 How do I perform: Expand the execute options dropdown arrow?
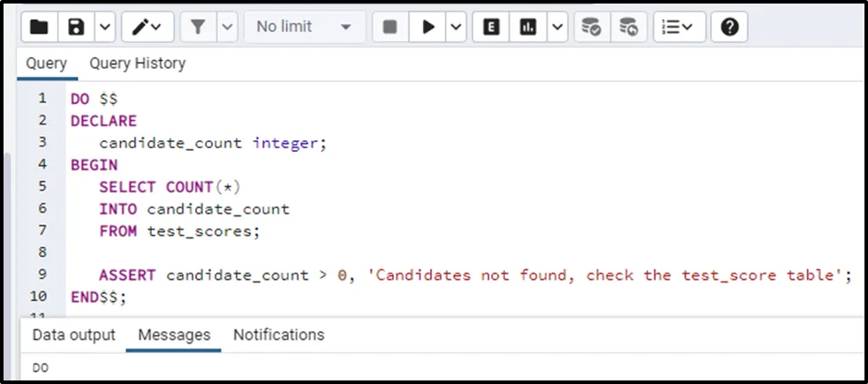tap(456, 27)
